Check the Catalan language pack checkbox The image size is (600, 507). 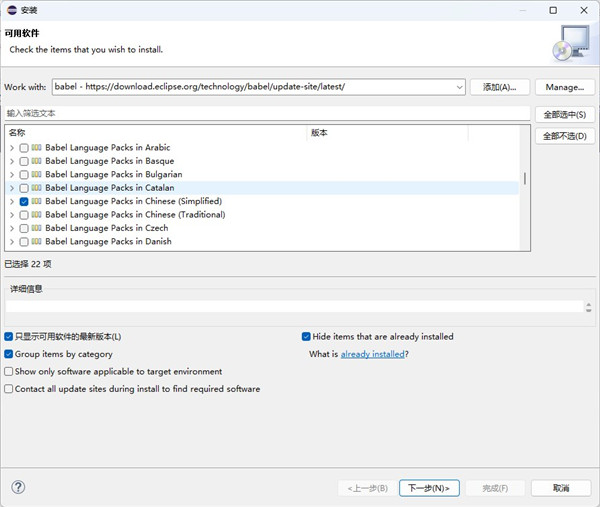point(24,188)
